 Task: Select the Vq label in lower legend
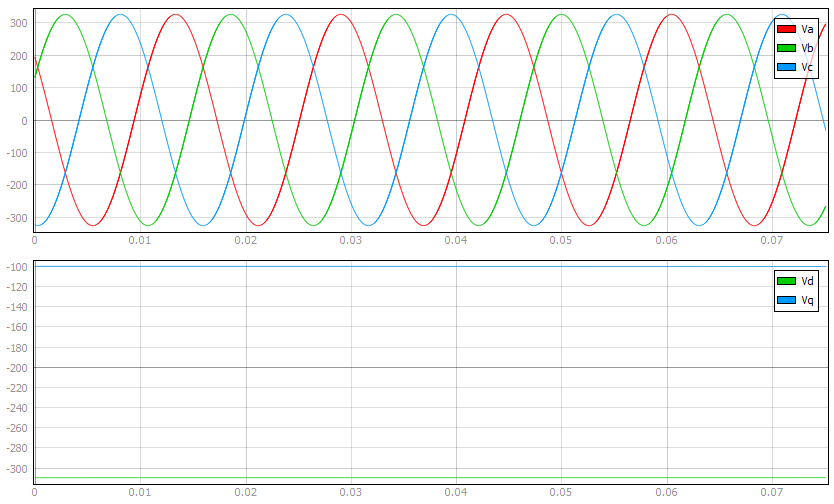point(808,300)
